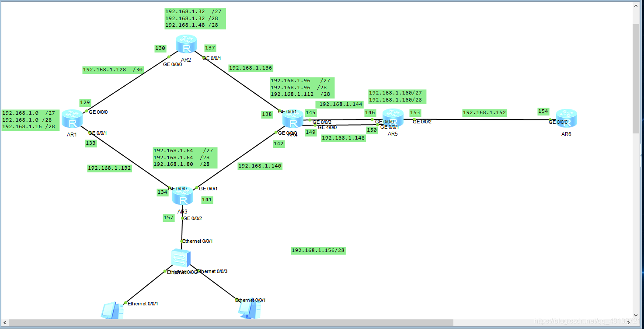Select the 192.168.1.132 link label
The image size is (644, 329).
[x=109, y=168]
